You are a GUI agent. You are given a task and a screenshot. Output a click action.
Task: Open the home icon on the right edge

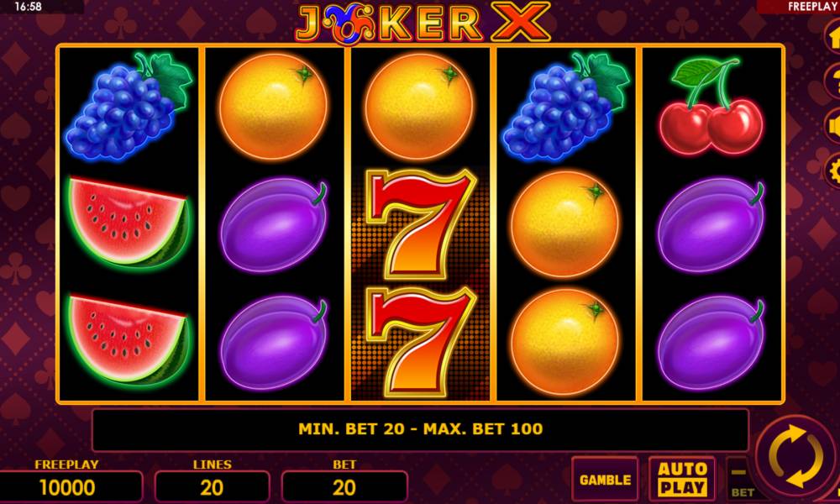coord(832,37)
